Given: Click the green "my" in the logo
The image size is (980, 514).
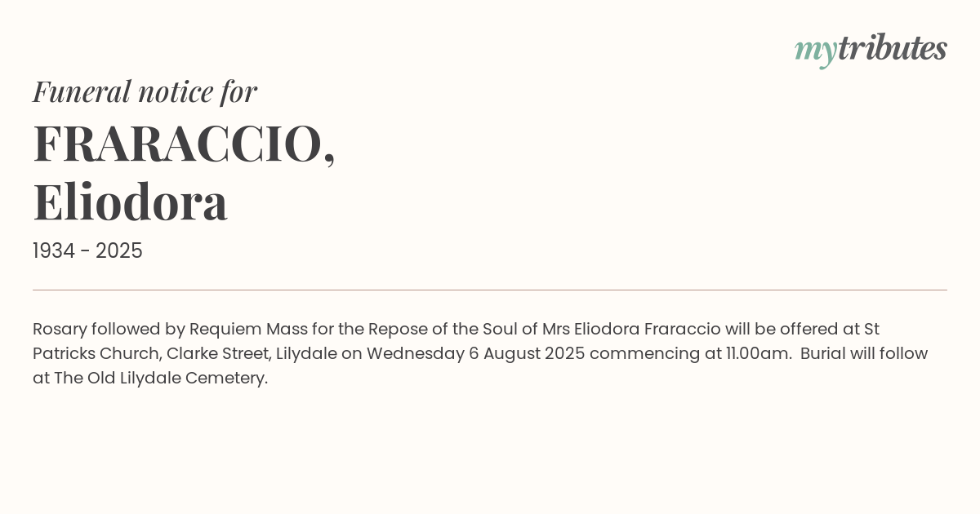Looking at the screenshot, I should point(815,51).
